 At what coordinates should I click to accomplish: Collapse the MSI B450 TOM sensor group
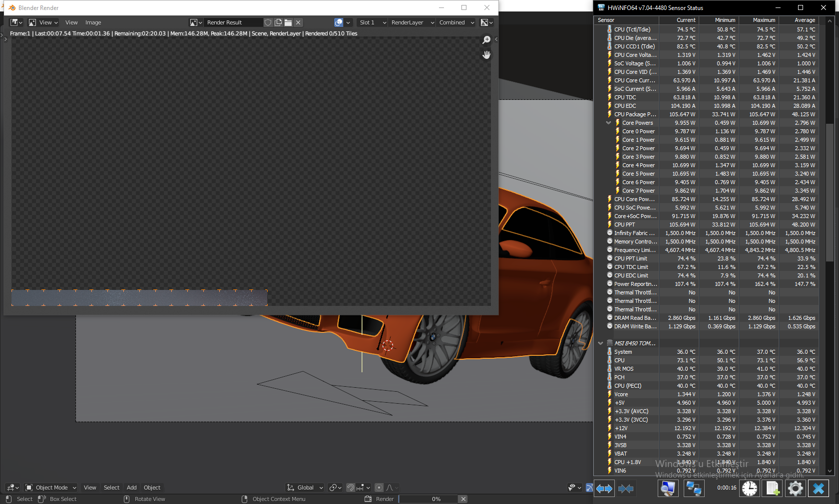[x=600, y=343]
